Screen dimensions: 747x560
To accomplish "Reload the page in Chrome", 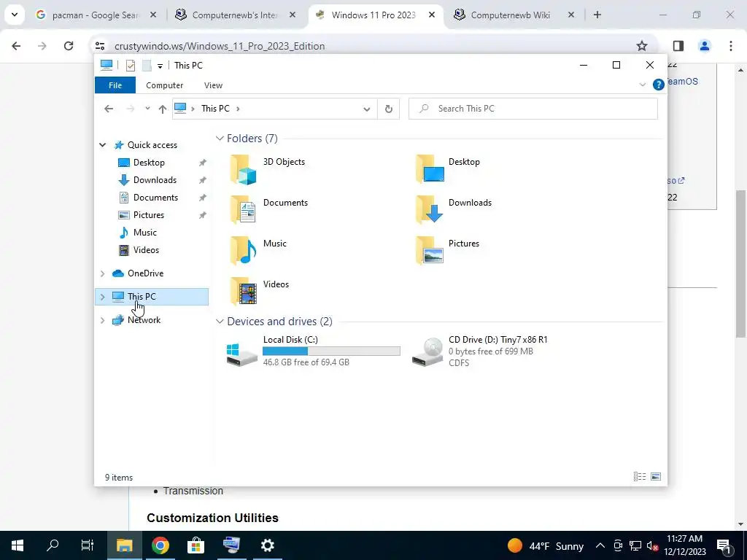I will [69, 46].
